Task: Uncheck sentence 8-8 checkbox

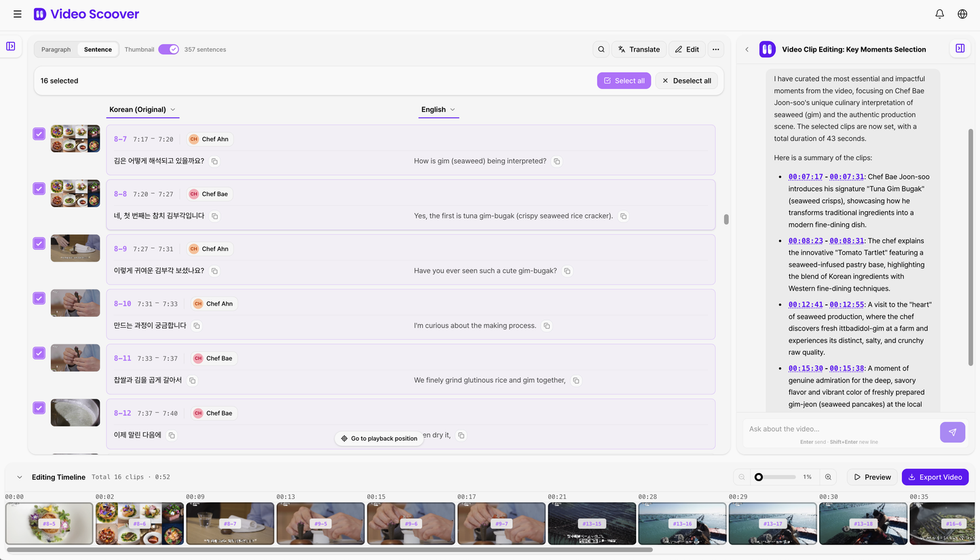Action: coord(39,189)
